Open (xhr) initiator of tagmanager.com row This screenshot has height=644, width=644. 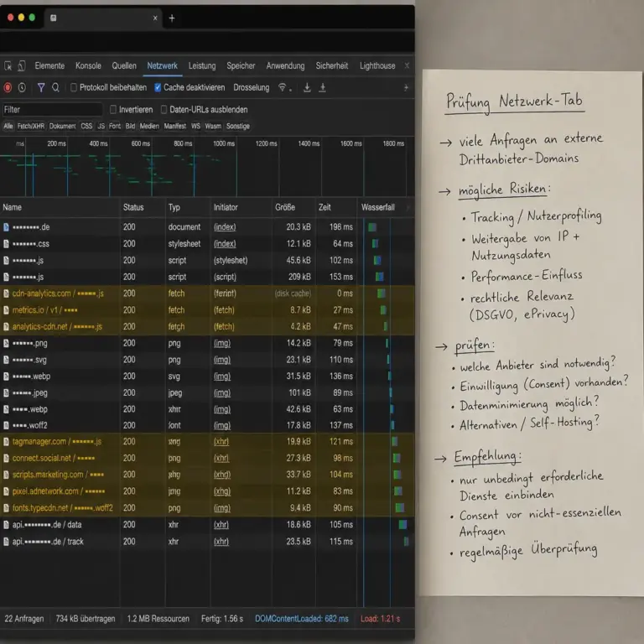221,442
